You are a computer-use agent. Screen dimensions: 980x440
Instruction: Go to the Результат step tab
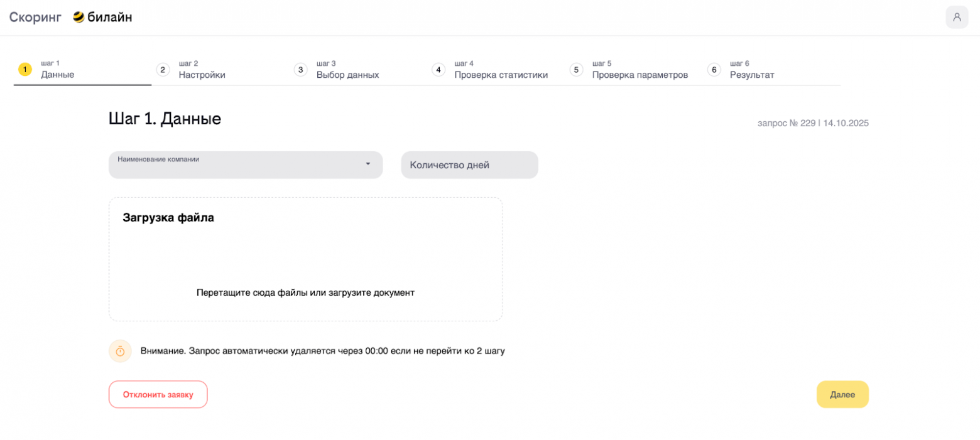(752, 74)
